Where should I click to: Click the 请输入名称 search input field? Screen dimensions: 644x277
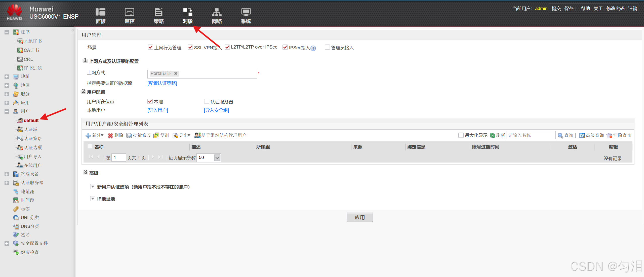(531, 135)
